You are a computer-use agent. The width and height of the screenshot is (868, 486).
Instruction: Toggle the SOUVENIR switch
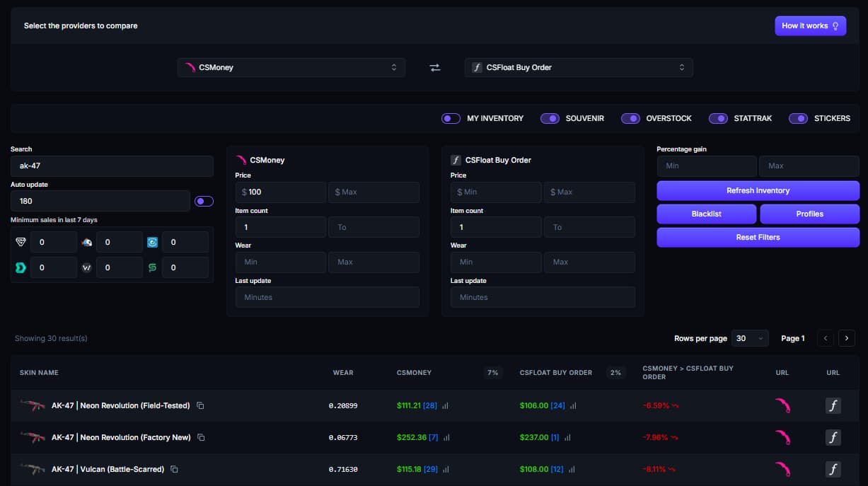550,118
